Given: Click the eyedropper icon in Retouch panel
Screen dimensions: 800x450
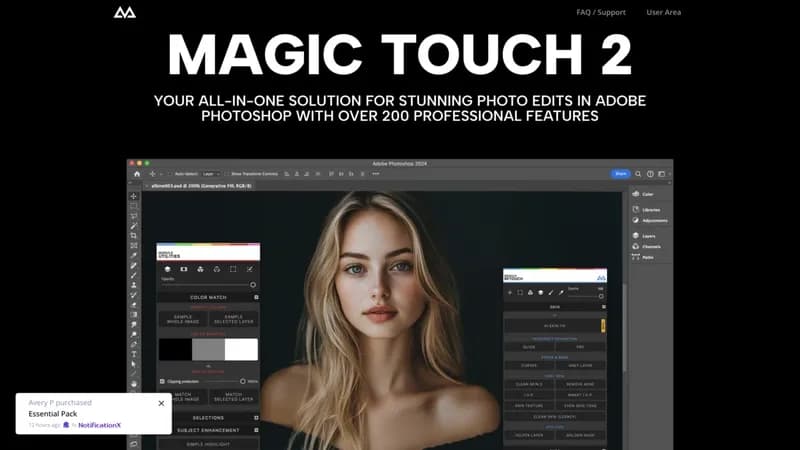Looking at the screenshot, I should click(561, 292).
